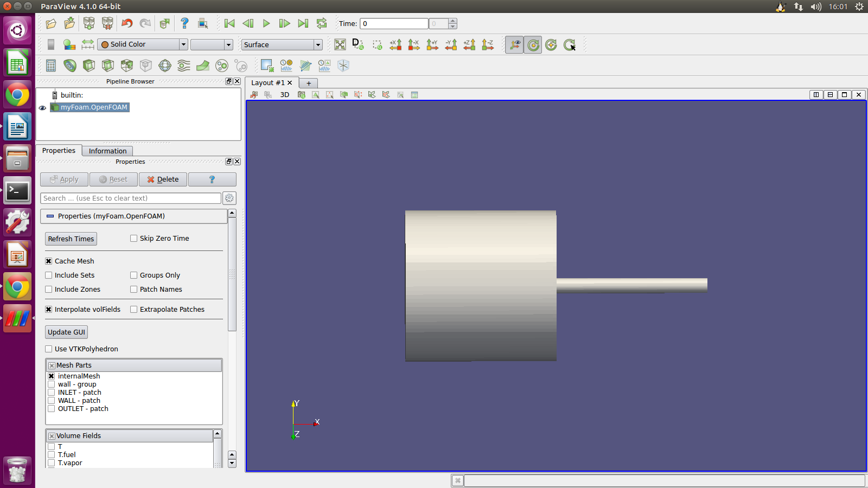Switch to the Properties tab
The image size is (868, 488).
pos(59,150)
